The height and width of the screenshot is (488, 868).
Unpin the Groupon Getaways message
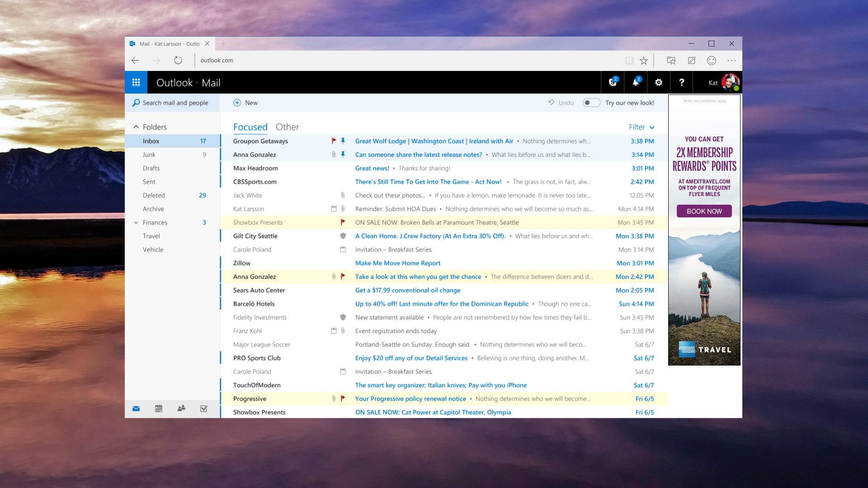click(x=343, y=141)
